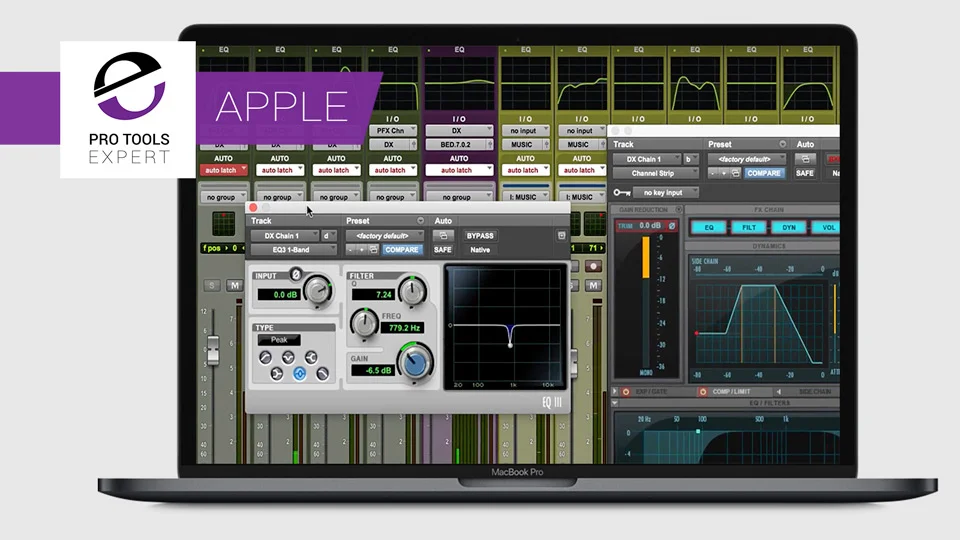Mute the first mixer track with M

pyautogui.click(x=234, y=285)
